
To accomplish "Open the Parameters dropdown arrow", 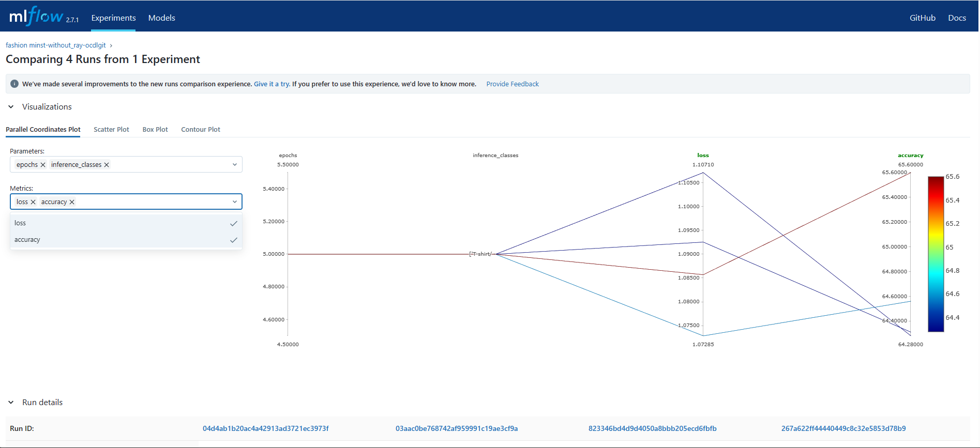I will (x=234, y=165).
